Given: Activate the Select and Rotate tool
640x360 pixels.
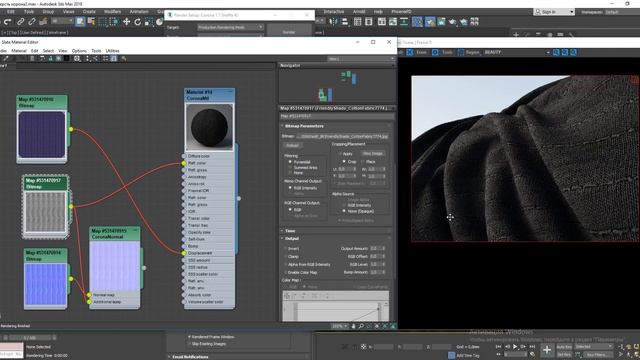Looking at the screenshot, I should click(x=138, y=22).
